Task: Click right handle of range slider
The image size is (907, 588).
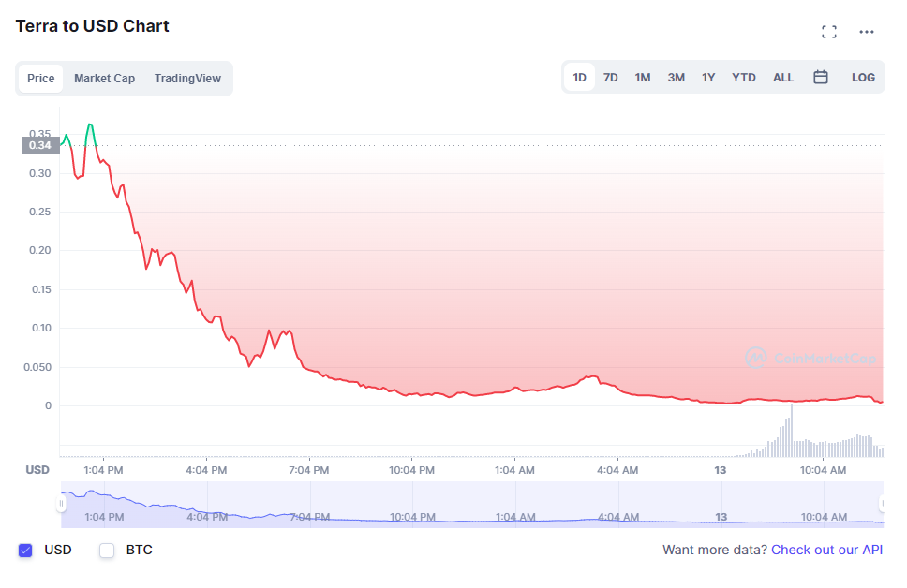Action: 885,504
